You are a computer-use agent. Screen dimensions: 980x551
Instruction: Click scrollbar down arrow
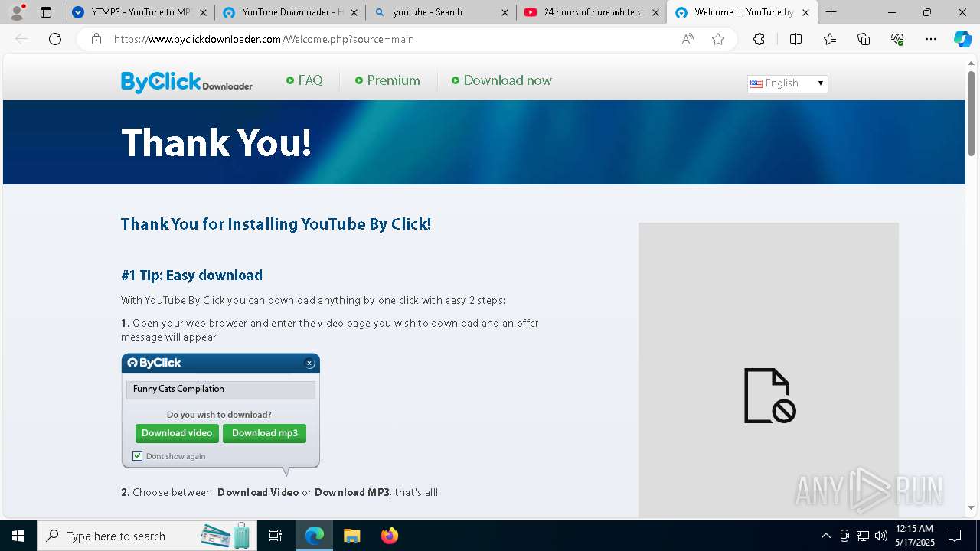(971, 507)
